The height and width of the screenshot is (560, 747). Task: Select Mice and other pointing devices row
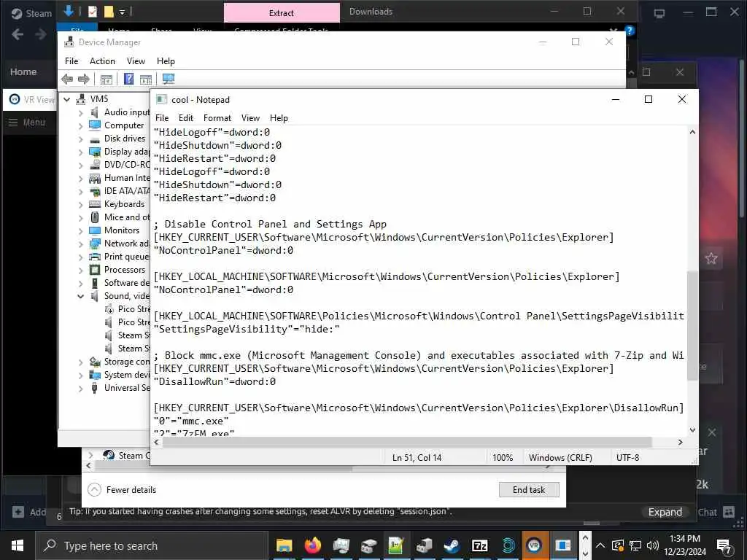(x=119, y=217)
